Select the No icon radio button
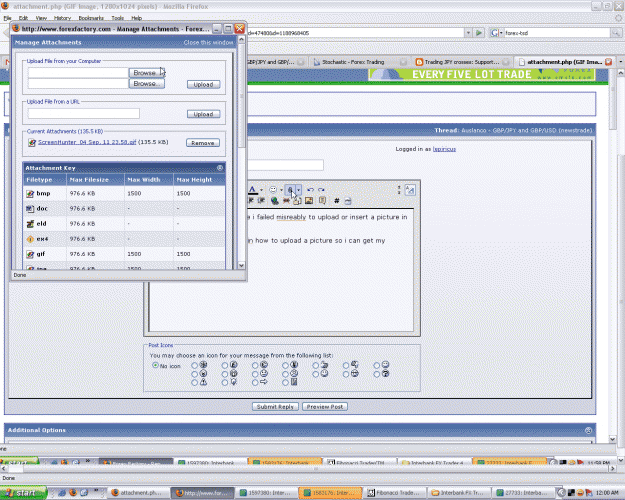The image size is (625, 500). pos(155,365)
